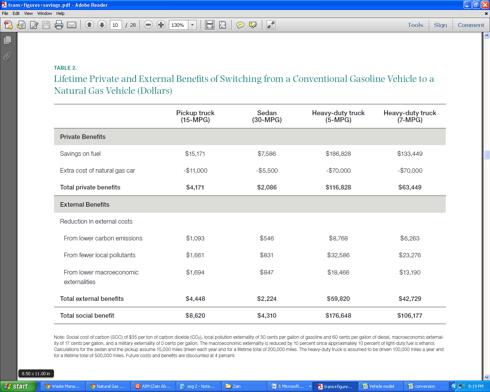Expand the Tools pane

(x=415, y=25)
